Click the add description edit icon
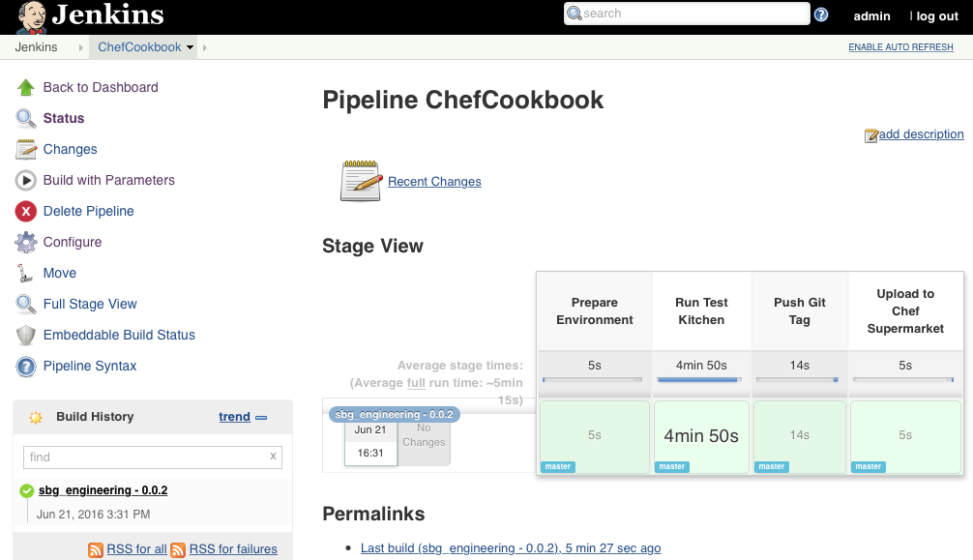Viewport: 973px width, 560px height. click(x=870, y=135)
